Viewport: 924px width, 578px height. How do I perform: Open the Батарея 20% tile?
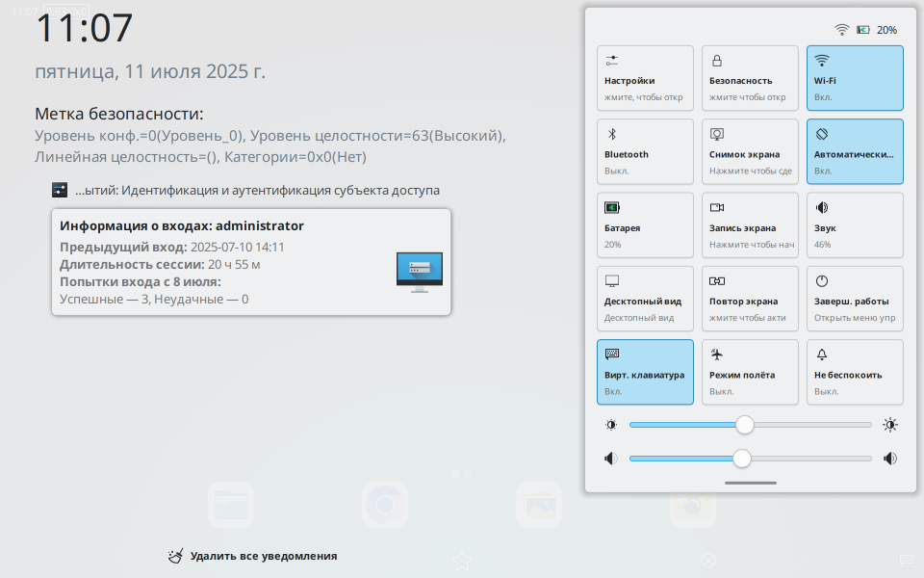click(x=645, y=224)
